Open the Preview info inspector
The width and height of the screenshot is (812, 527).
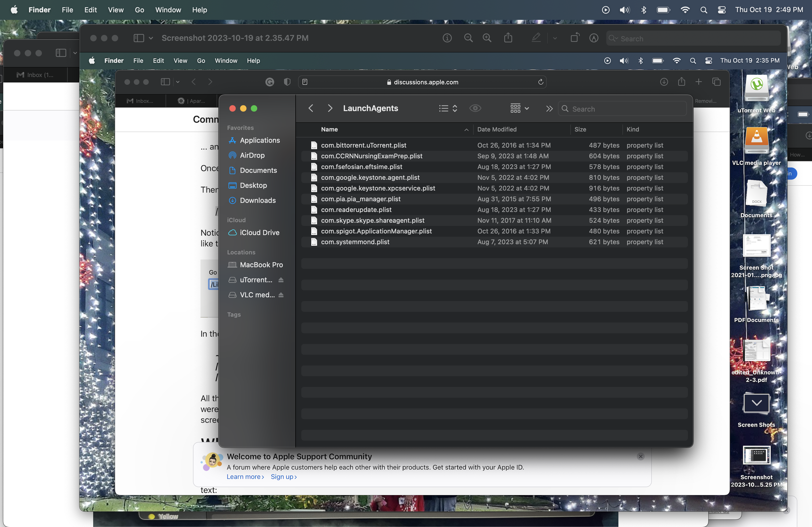tap(447, 38)
